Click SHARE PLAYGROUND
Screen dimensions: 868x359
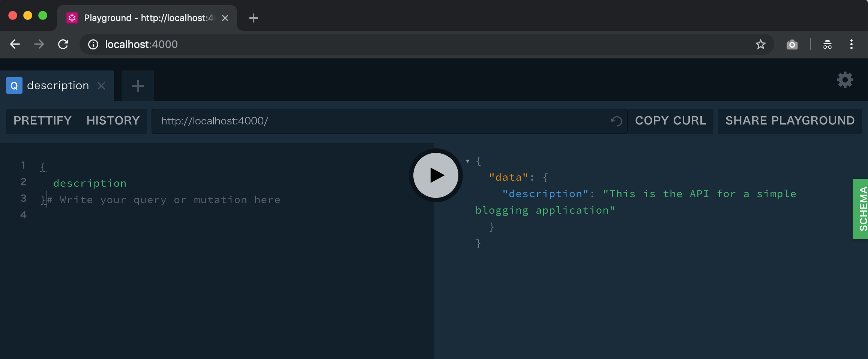point(789,121)
